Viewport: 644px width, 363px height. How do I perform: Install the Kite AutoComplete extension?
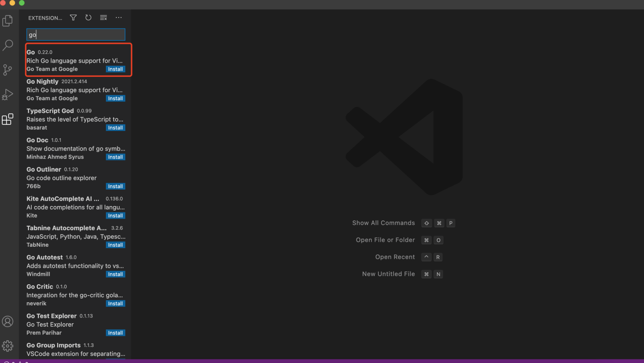click(115, 215)
